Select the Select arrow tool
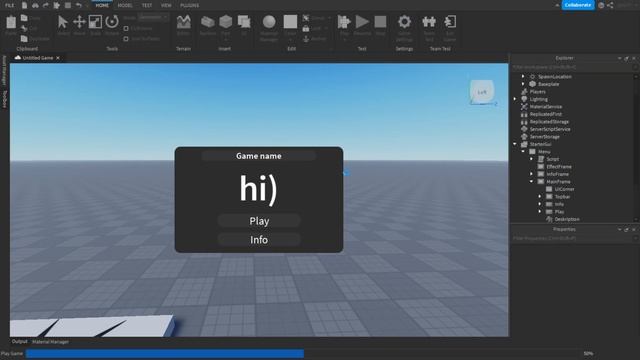 pyautogui.click(x=63, y=22)
